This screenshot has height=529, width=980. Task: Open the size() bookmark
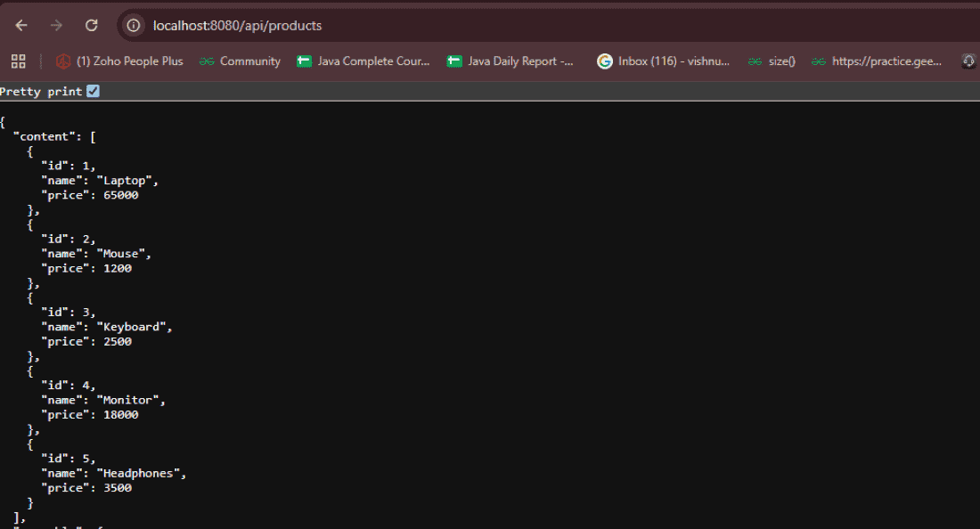772,61
